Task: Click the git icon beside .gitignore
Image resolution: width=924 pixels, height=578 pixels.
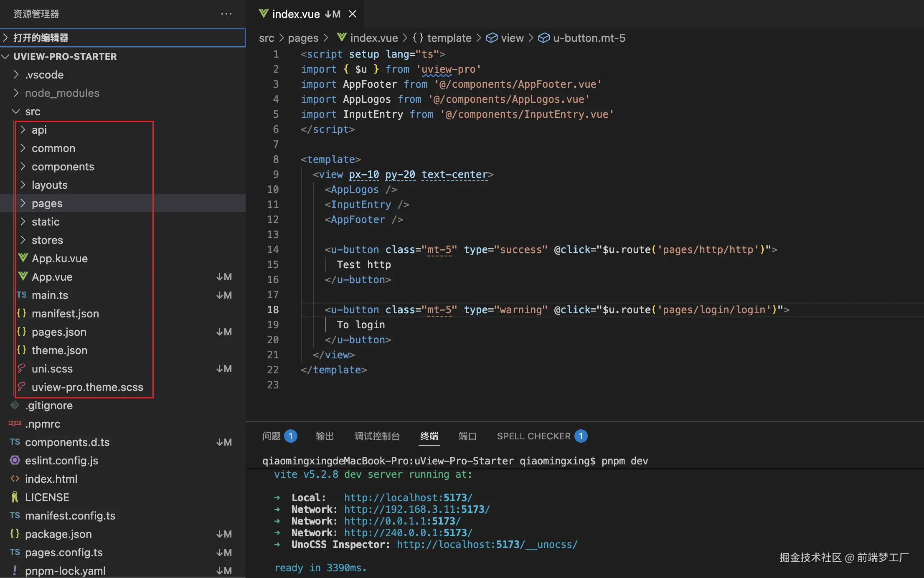Action: [15, 405]
